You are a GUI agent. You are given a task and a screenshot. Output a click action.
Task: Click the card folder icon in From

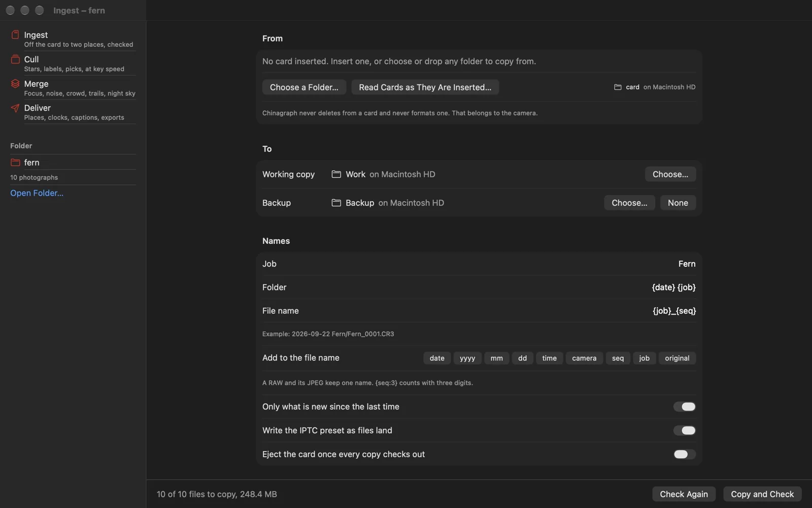(x=618, y=87)
